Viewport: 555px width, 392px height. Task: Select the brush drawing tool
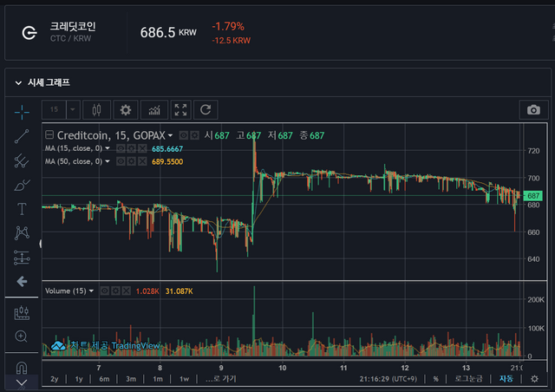point(22,185)
